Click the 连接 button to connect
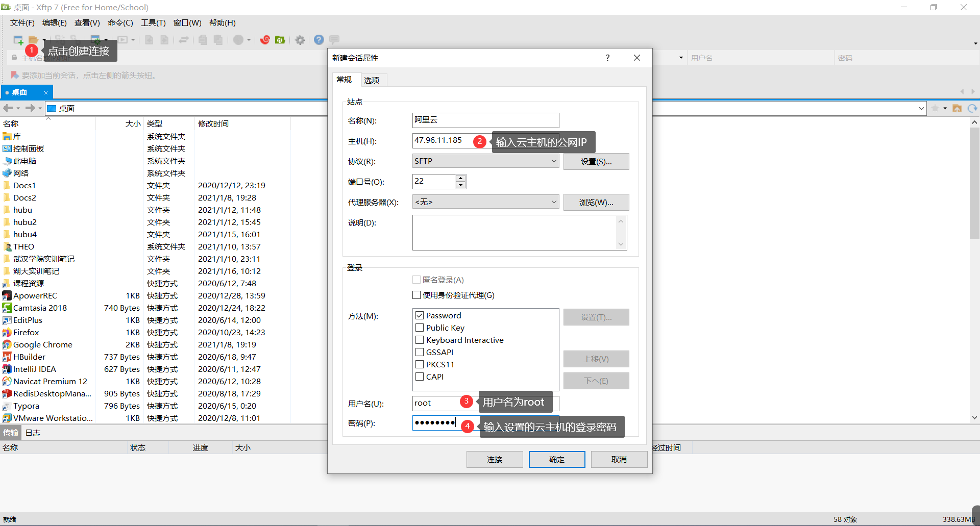Viewport: 980px width, 526px height. coord(494,459)
